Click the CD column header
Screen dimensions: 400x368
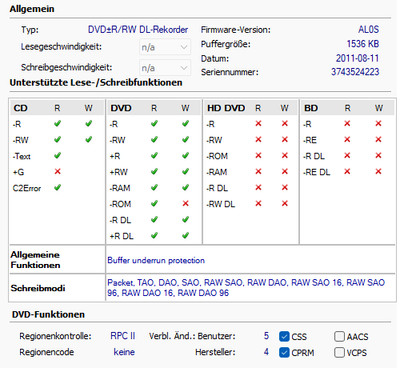pyautogui.click(x=20, y=108)
